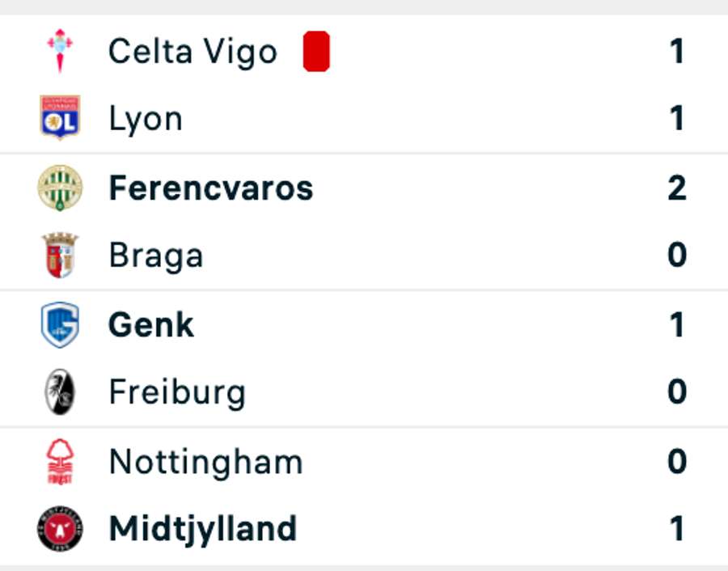Click the Celta Vigo club crest
The width and height of the screenshot is (728, 571).
point(60,50)
